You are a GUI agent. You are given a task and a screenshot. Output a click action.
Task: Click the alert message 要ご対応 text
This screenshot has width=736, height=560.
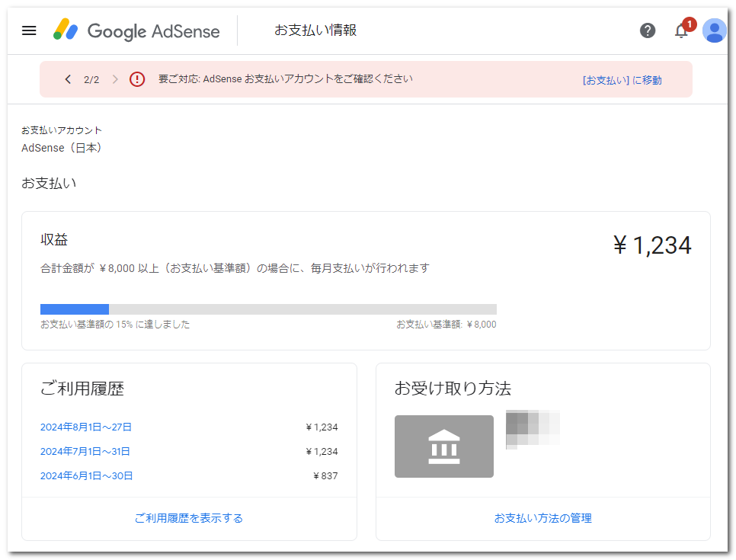pyautogui.click(x=286, y=79)
